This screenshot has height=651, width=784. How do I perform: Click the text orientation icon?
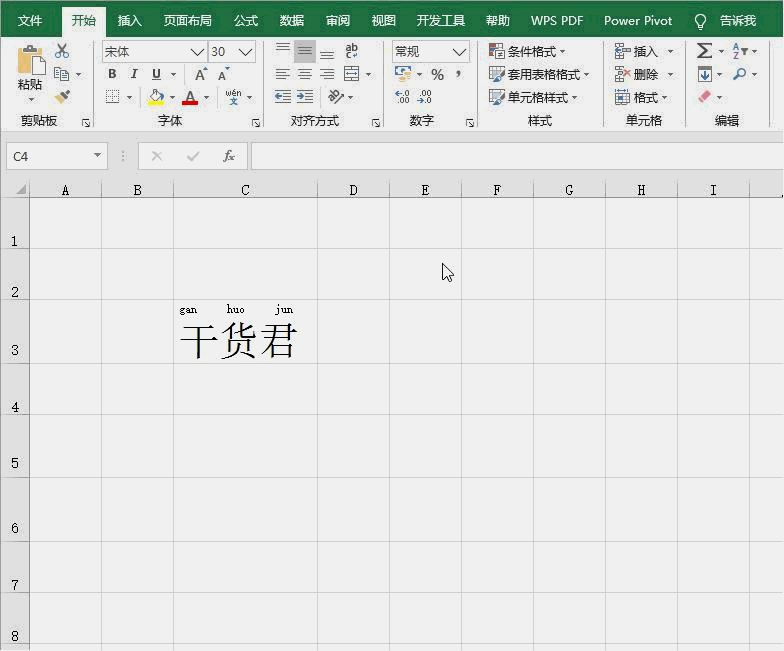pos(336,96)
